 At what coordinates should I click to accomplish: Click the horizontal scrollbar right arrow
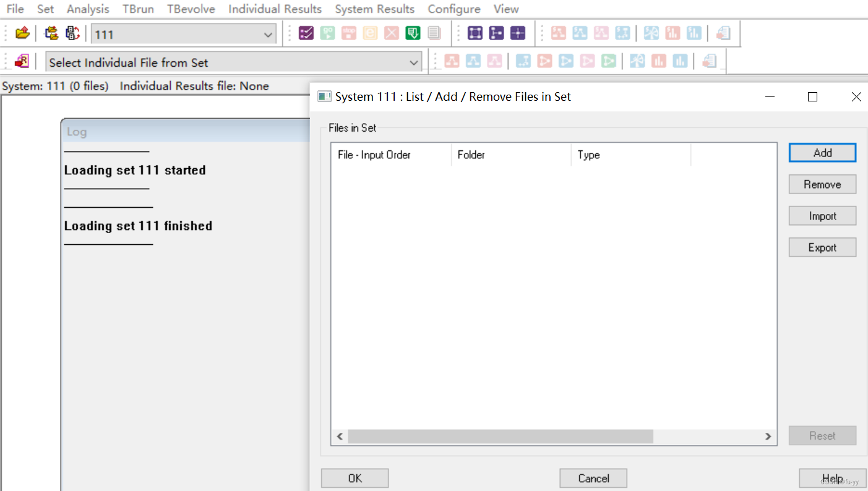[768, 437]
